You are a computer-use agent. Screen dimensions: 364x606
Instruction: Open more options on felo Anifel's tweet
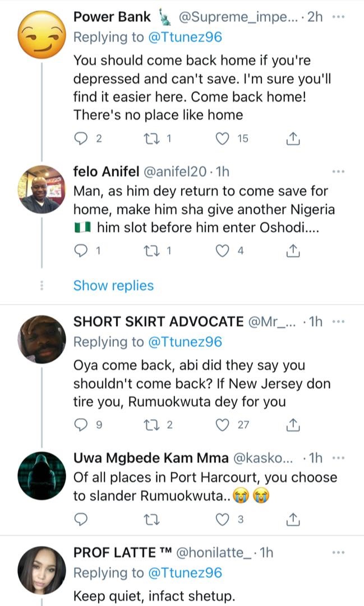click(339, 171)
